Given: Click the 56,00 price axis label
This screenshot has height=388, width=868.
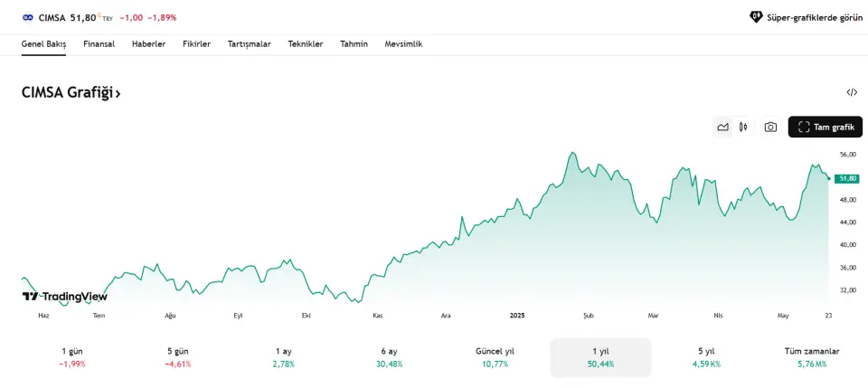Looking at the screenshot, I should [x=847, y=155].
